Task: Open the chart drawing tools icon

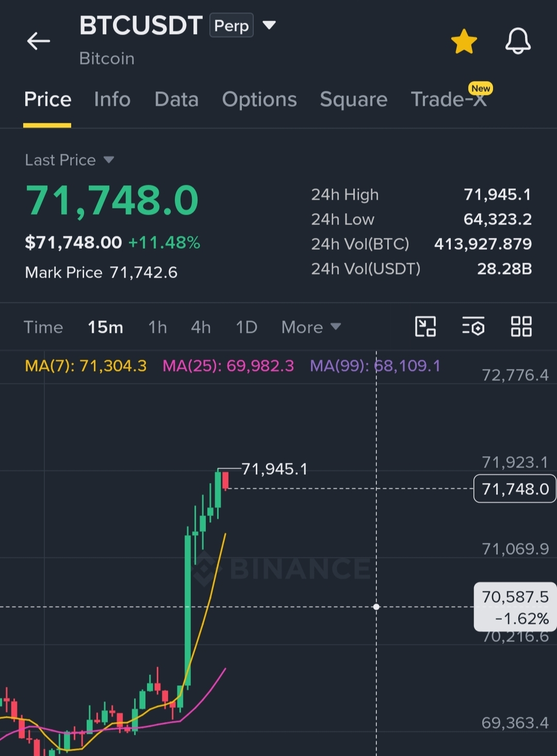Action: 425,327
